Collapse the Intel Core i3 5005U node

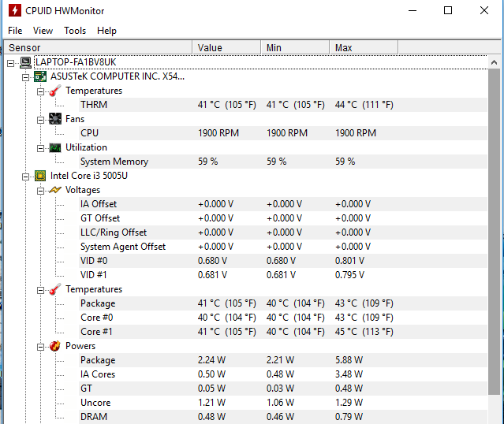point(25,177)
